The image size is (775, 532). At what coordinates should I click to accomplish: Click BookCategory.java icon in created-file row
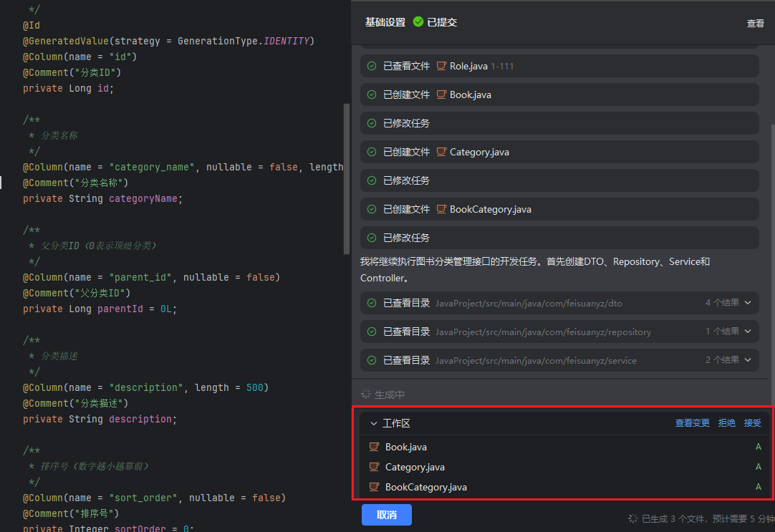(x=441, y=209)
